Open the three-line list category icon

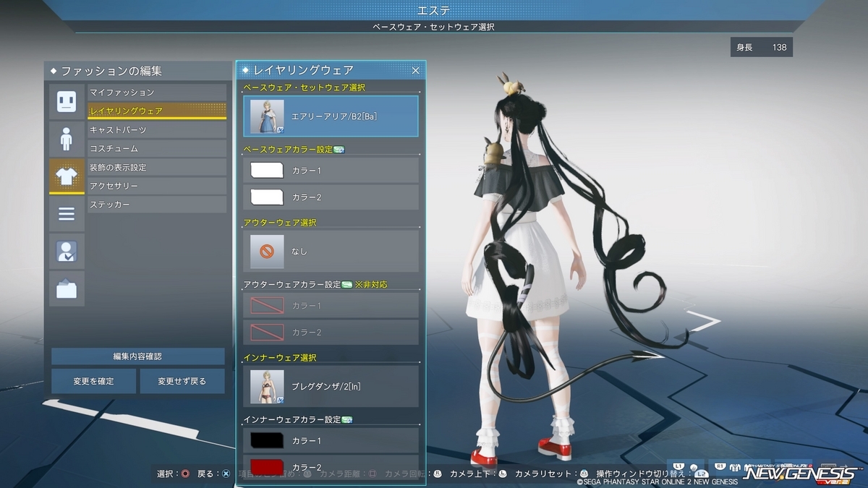67,214
